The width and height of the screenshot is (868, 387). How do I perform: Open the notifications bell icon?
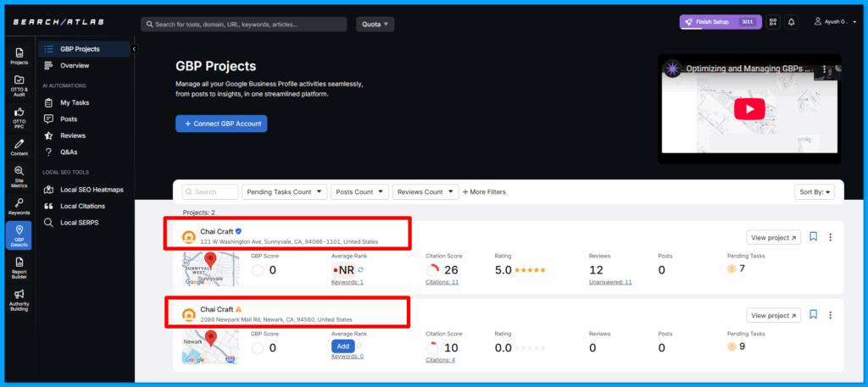(791, 22)
